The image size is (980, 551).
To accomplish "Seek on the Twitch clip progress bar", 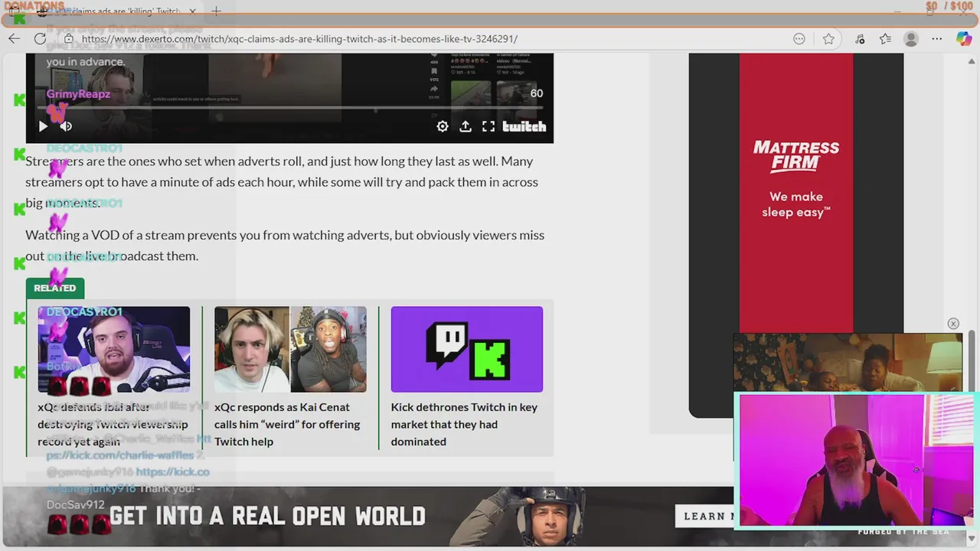I will pyautogui.click(x=289, y=108).
